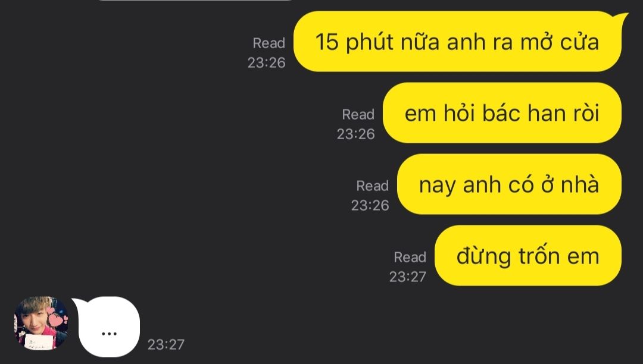Click the 23:26 time next to "em hỏi bác"
Viewport: 643px width, 364px height.
pos(356,134)
